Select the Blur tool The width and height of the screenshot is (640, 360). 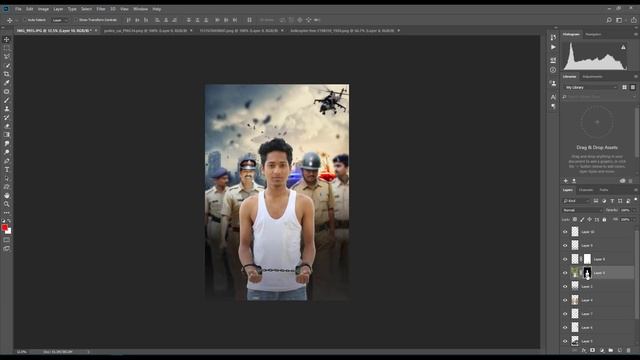(x=7, y=143)
